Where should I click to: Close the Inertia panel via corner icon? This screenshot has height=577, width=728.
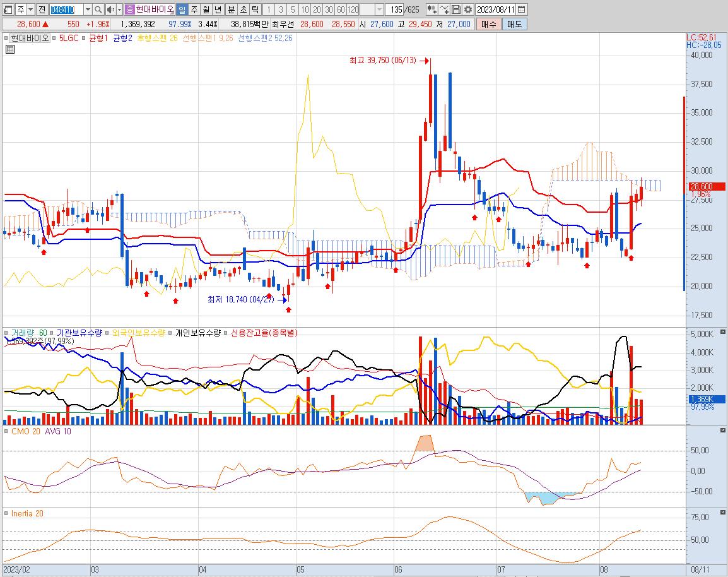723,512
